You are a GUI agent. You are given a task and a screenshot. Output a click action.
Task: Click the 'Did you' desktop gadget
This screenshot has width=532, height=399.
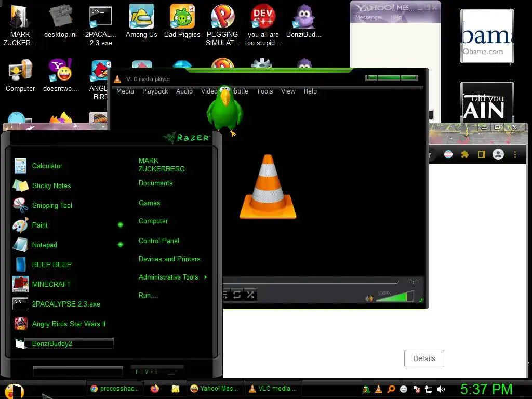point(487,102)
